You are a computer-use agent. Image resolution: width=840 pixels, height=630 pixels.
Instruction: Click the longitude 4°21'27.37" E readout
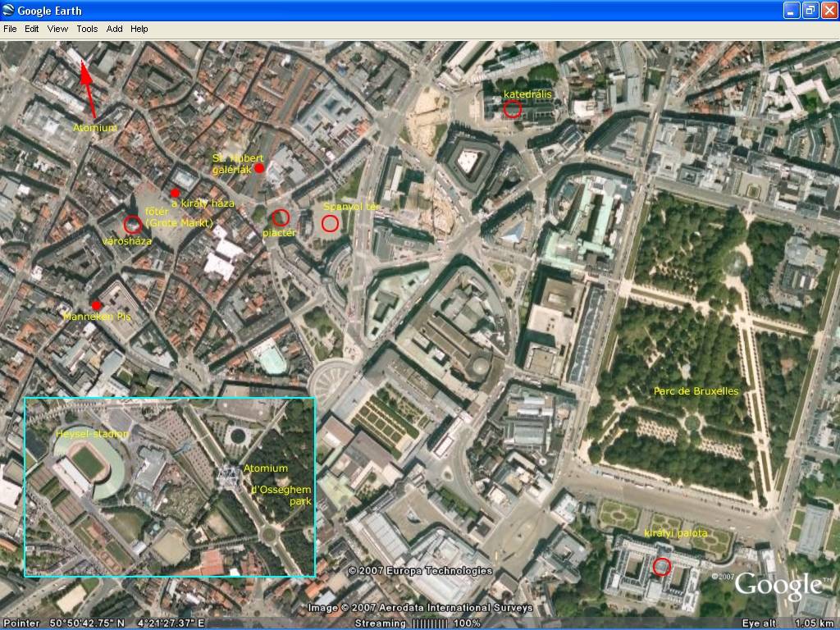[x=171, y=623]
